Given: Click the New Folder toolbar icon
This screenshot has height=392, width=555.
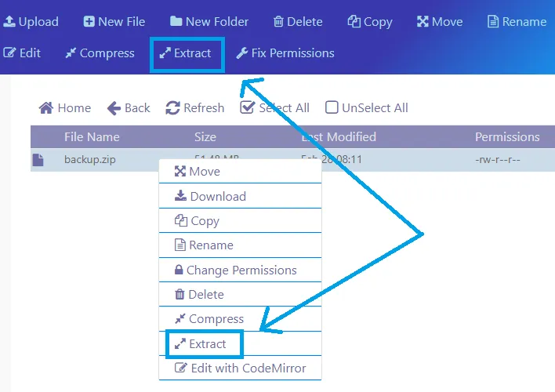Looking at the screenshot, I should click(x=176, y=22).
